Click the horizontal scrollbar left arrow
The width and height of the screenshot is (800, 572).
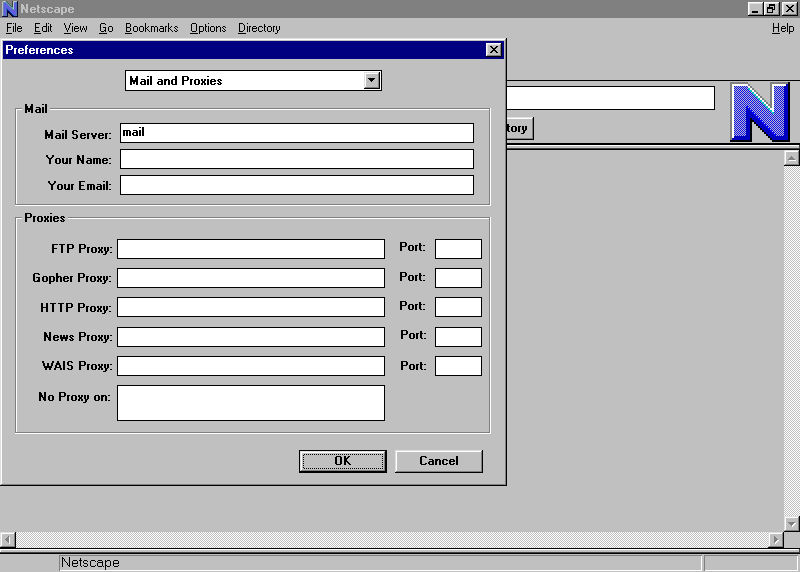[x=8, y=539]
